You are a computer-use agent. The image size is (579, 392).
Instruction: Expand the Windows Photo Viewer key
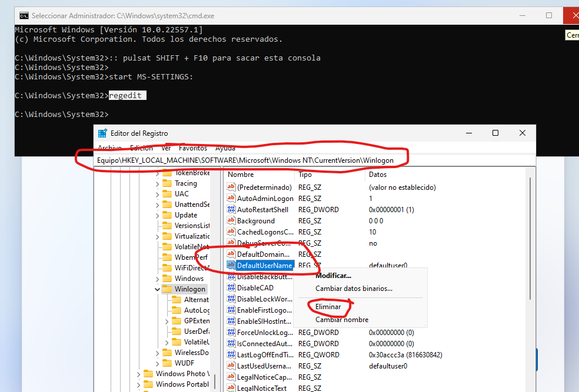click(x=138, y=374)
